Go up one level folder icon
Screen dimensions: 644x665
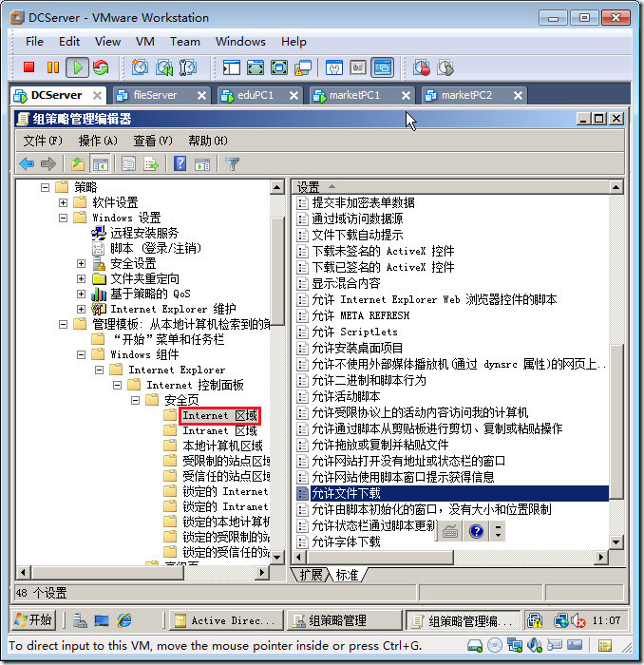tap(78, 163)
